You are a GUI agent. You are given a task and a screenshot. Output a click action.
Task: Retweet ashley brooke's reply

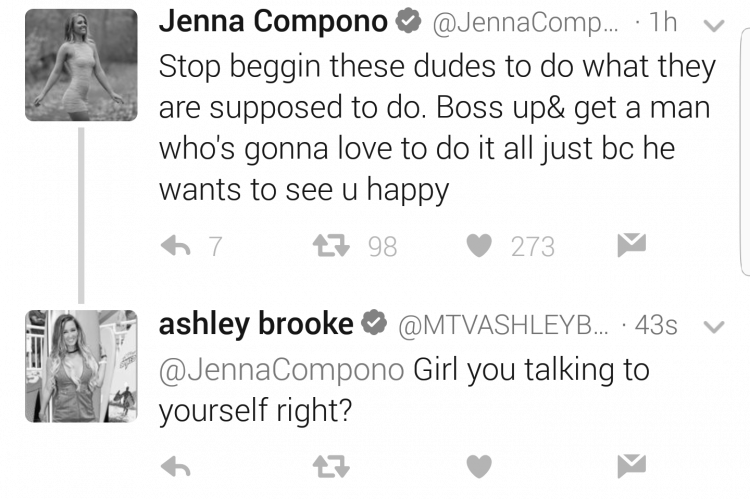point(331,466)
